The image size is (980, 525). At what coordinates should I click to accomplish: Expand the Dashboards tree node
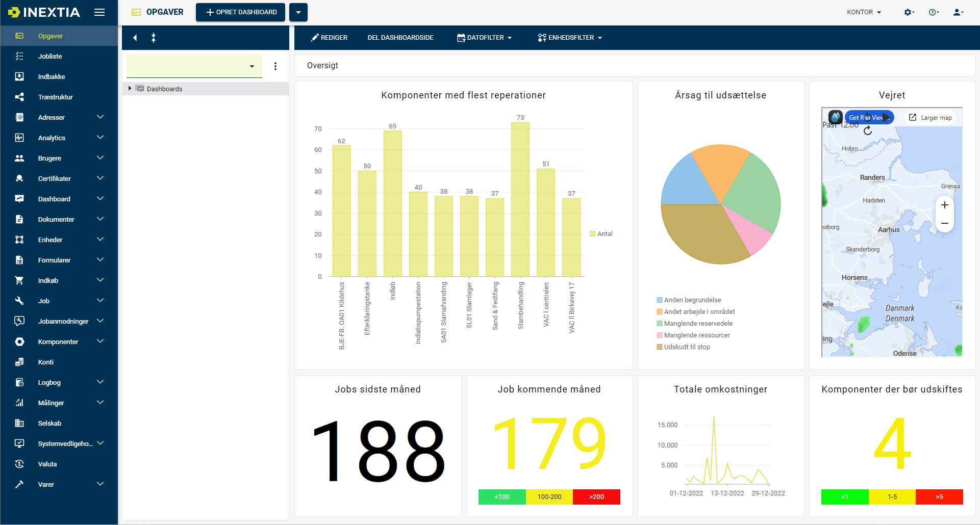[130, 88]
